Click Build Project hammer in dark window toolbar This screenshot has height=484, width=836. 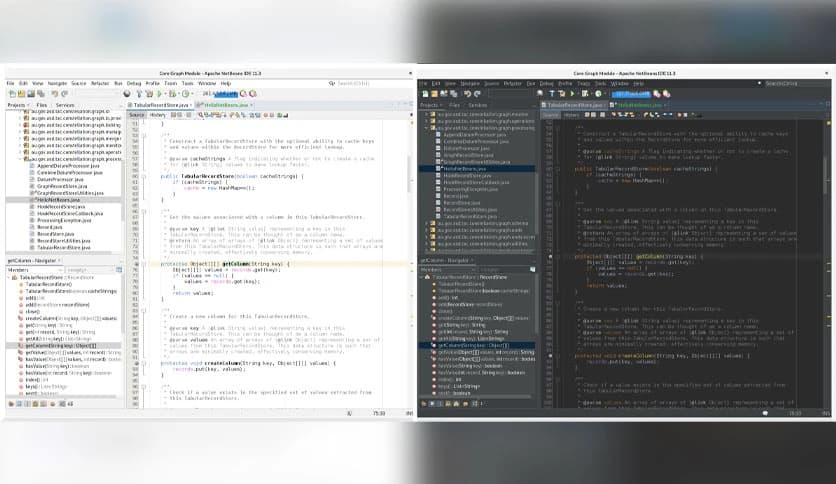[552, 94]
